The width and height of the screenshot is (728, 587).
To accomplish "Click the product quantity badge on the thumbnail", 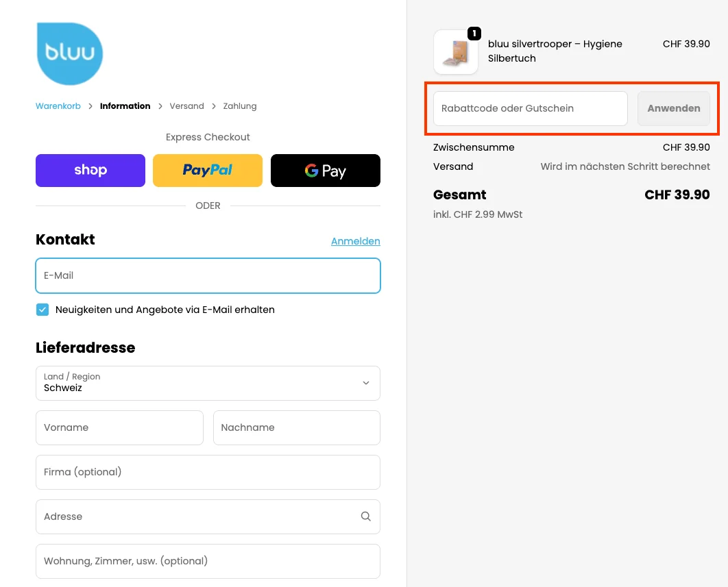I will 473,32.
